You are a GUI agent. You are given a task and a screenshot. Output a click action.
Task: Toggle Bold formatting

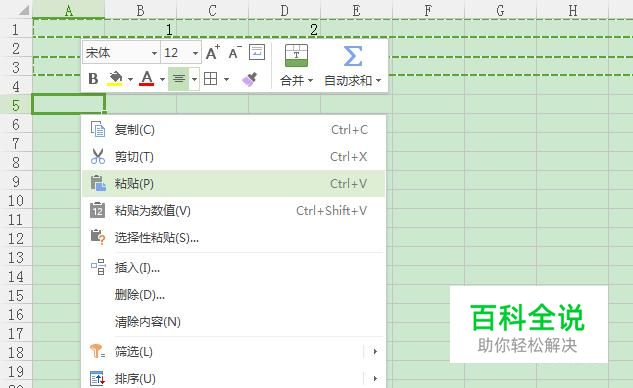[x=93, y=78]
